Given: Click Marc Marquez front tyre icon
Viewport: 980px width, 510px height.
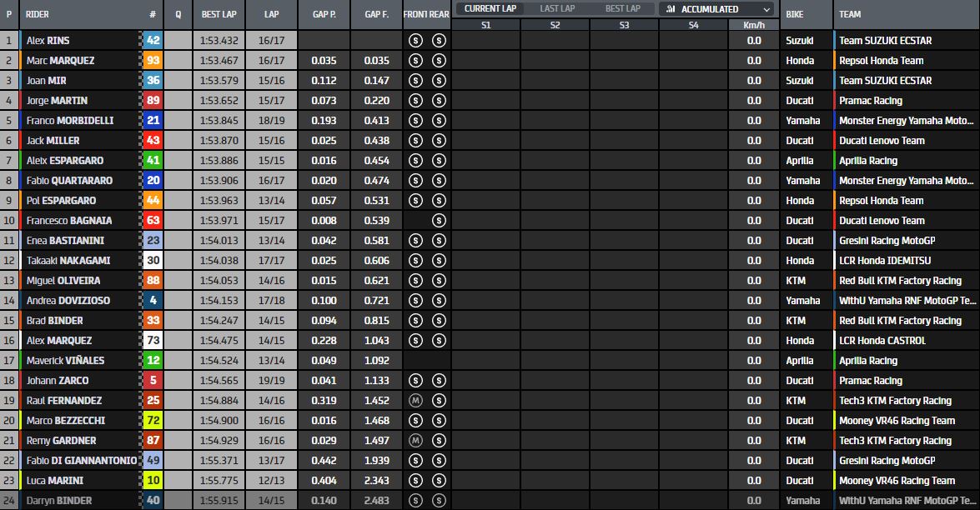Looking at the screenshot, I should (415, 61).
